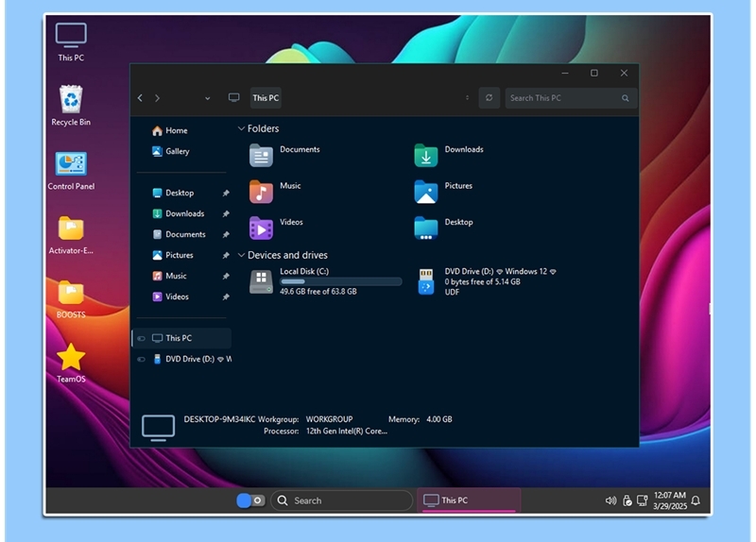Click the search magnifier in Explorer
This screenshot has width=756, height=542.
626,98
